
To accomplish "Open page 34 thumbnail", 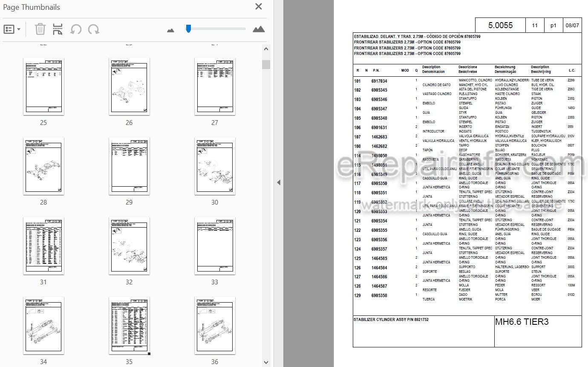I will point(43,326).
